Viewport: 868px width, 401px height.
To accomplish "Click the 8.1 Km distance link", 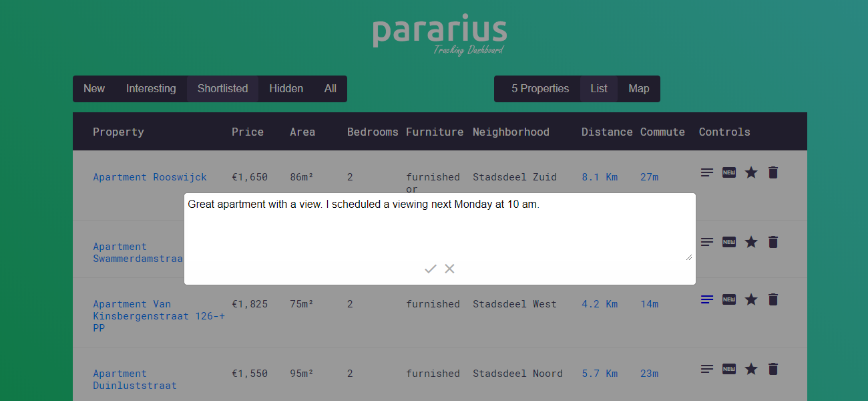I will [x=600, y=177].
